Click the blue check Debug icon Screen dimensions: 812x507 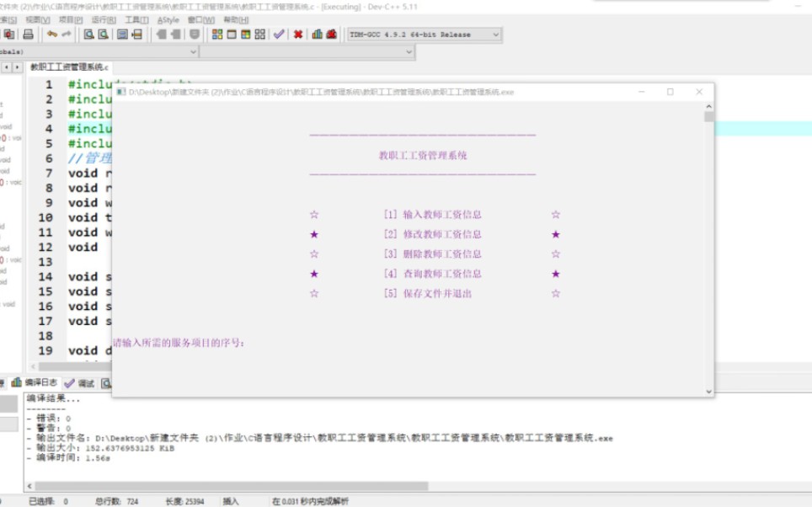[x=277, y=34]
